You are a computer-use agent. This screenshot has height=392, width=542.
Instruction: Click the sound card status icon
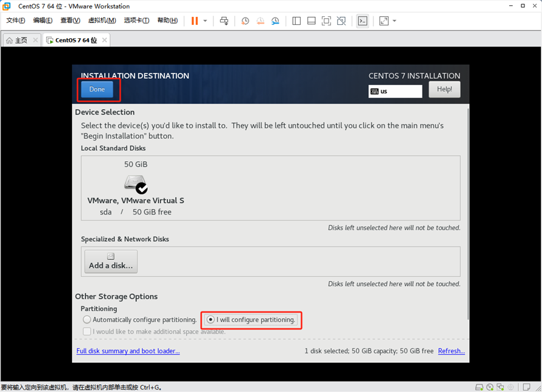click(x=510, y=387)
